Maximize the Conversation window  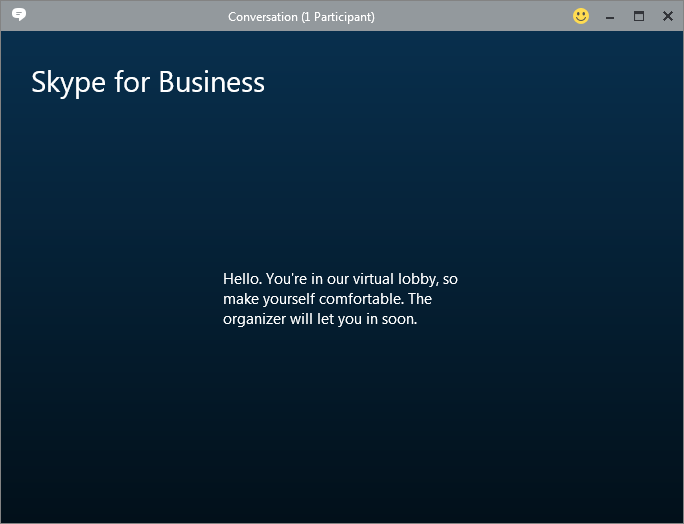(639, 17)
